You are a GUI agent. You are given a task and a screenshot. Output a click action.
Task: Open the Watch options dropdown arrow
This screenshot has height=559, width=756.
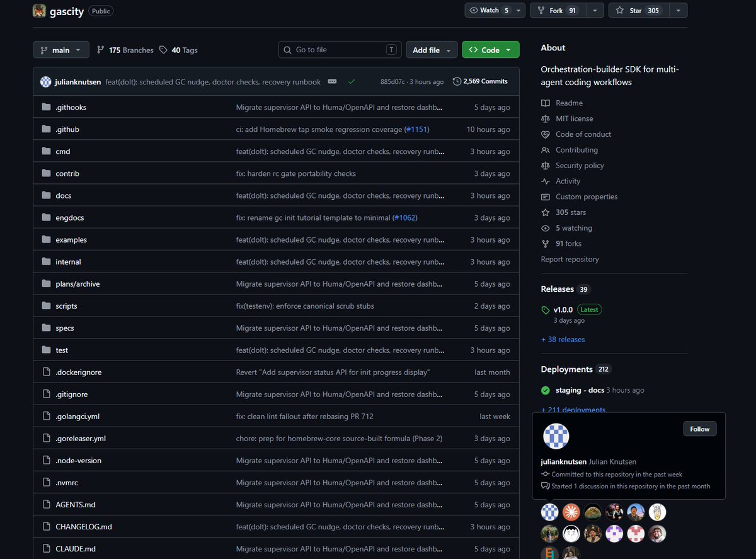(x=518, y=11)
